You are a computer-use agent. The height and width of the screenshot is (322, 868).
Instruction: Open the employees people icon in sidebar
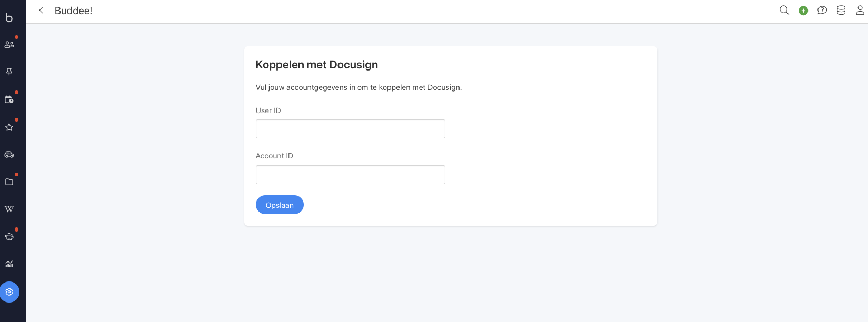coord(9,45)
